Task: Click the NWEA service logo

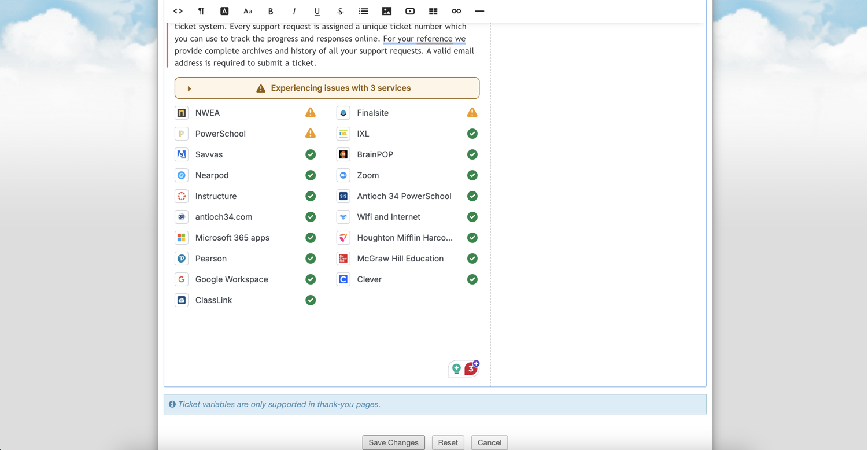Action: [x=182, y=113]
